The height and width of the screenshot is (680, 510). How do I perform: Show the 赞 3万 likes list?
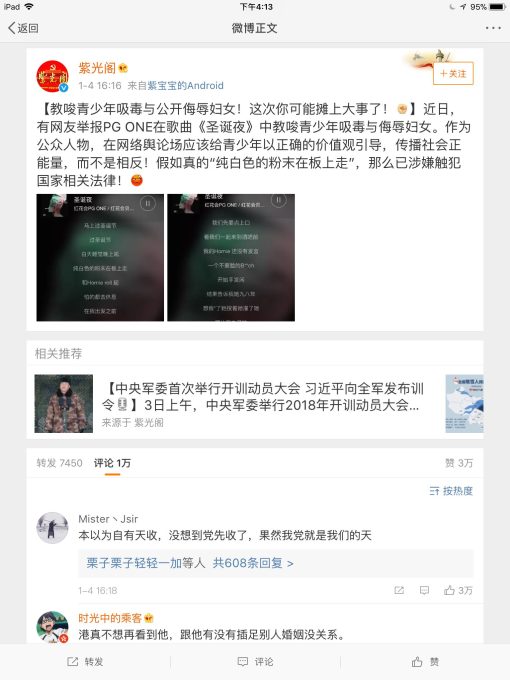coord(459,463)
